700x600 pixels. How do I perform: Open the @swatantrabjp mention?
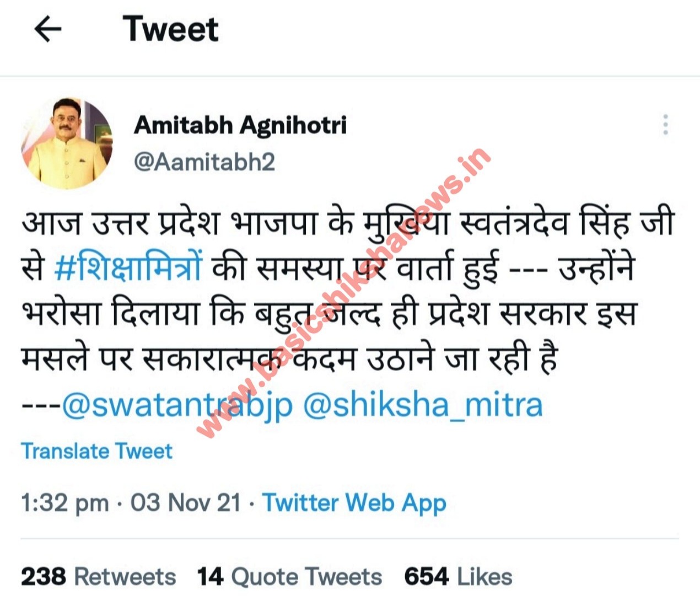point(177,405)
